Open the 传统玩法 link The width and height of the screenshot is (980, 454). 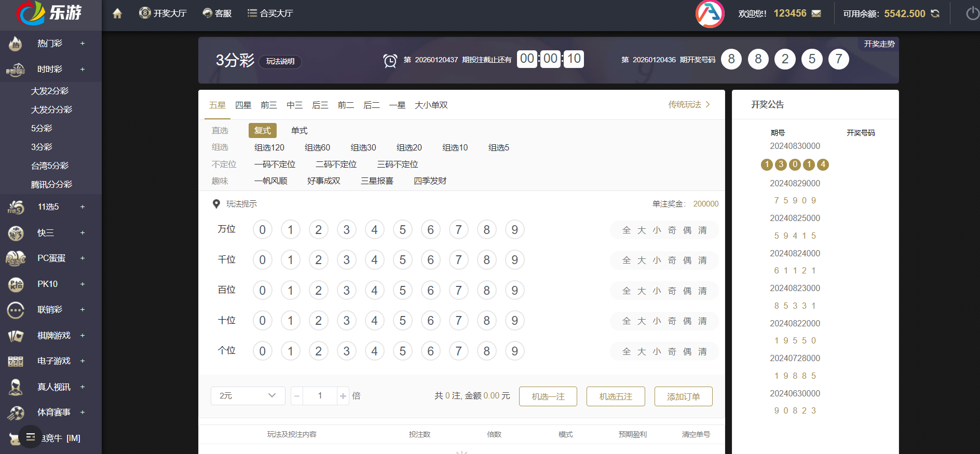click(689, 105)
